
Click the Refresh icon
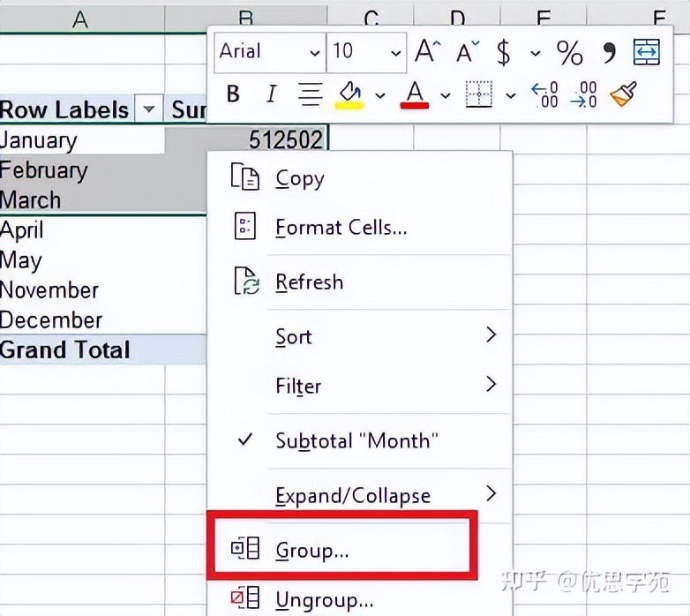pyautogui.click(x=246, y=281)
